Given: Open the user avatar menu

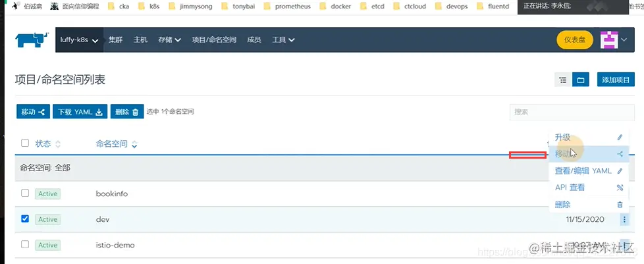Looking at the screenshot, I should coord(609,40).
